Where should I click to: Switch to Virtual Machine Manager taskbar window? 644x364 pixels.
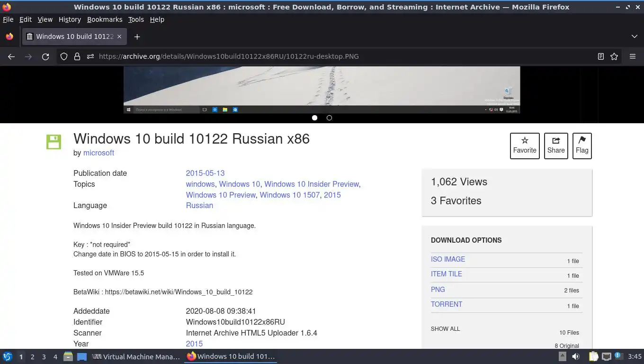pyautogui.click(x=136, y=356)
